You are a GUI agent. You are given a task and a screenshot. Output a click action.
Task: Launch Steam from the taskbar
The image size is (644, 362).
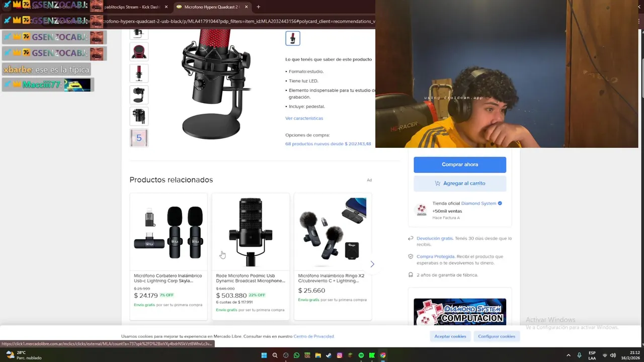pyautogui.click(x=329, y=355)
